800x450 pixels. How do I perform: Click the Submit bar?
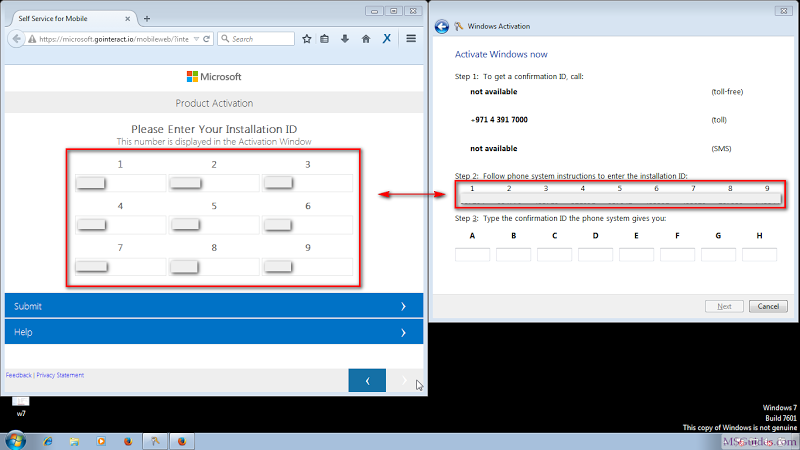[214, 306]
